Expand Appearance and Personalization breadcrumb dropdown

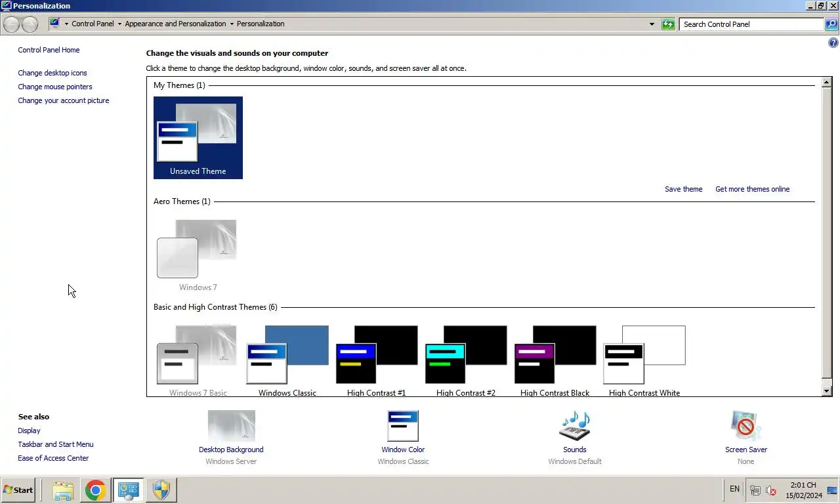tap(232, 24)
